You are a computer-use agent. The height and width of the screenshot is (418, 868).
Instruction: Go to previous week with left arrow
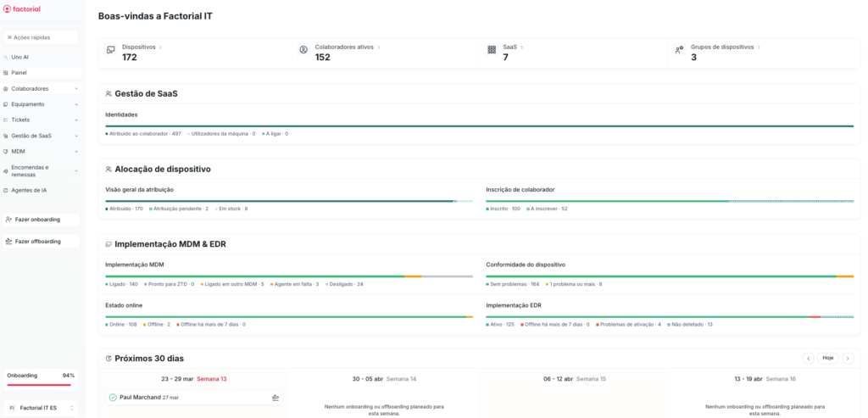[808, 359]
